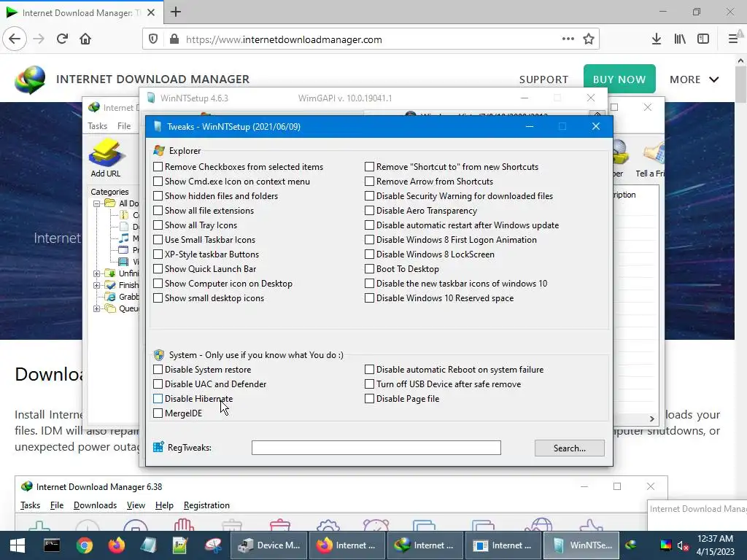Screen dimensions: 747x560
Task: Open the Notepad++ taskbar icon
Action: (180, 545)
